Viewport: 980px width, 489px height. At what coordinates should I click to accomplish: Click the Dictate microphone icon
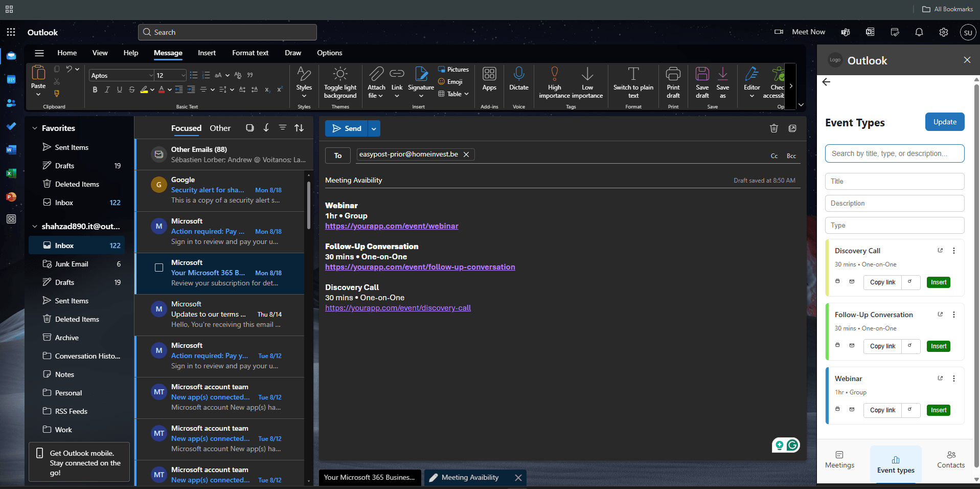pyautogui.click(x=519, y=74)
